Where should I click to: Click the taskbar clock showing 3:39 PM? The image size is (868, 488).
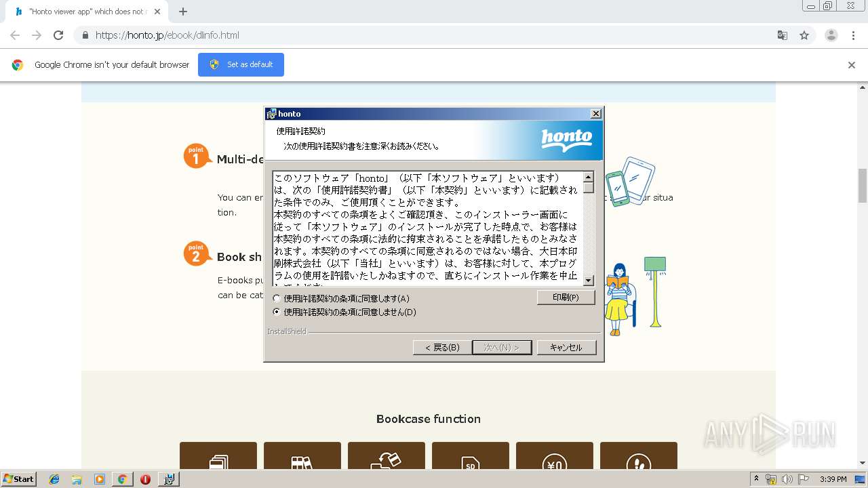click(833, 479)
